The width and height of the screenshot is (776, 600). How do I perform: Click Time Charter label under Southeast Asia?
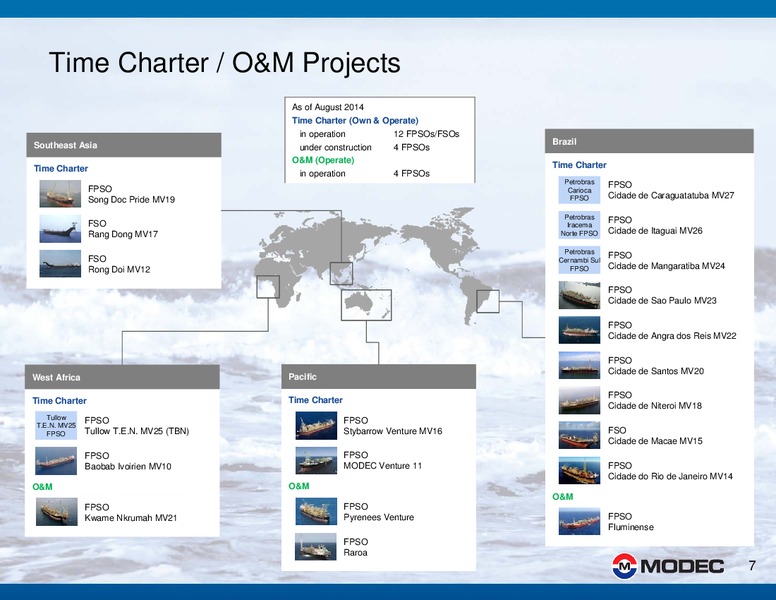click(61, 168)
